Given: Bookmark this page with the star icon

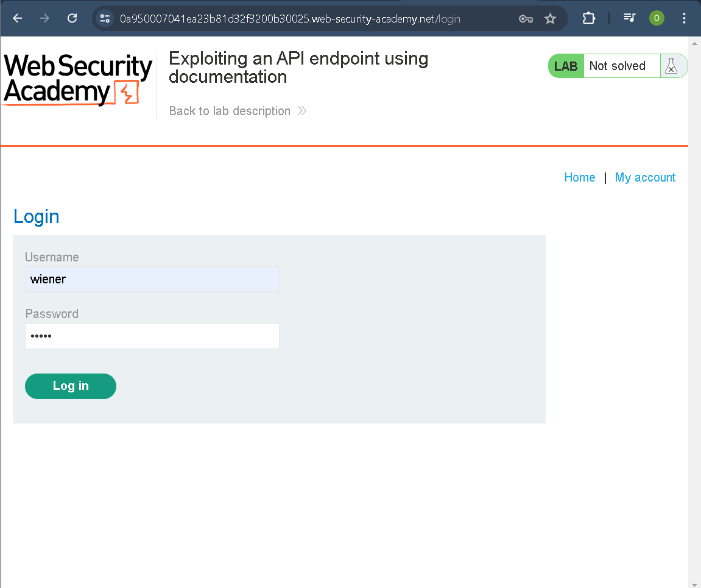Looking at the screenshot, I should (551, 19).
